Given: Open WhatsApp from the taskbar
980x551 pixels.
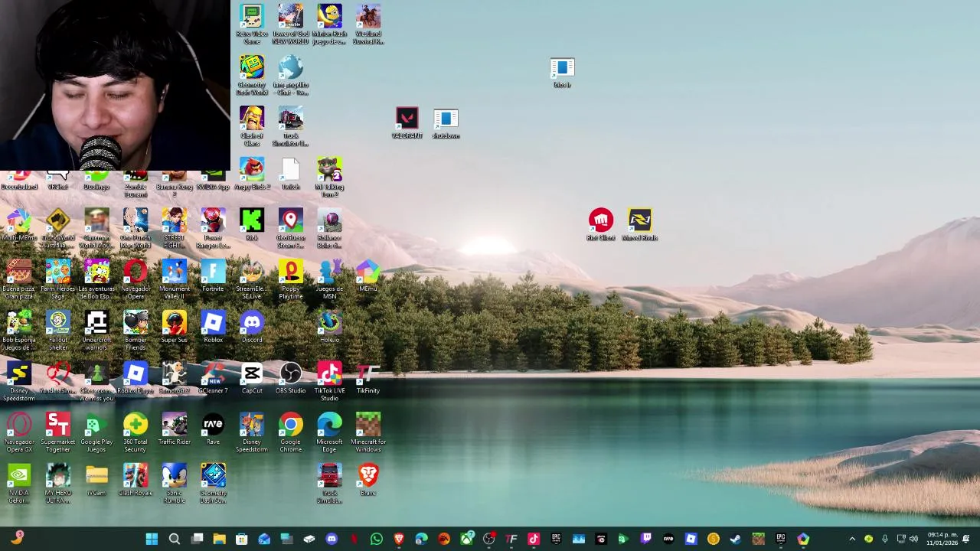Looking at the screenshot, I should click(376, 539).
